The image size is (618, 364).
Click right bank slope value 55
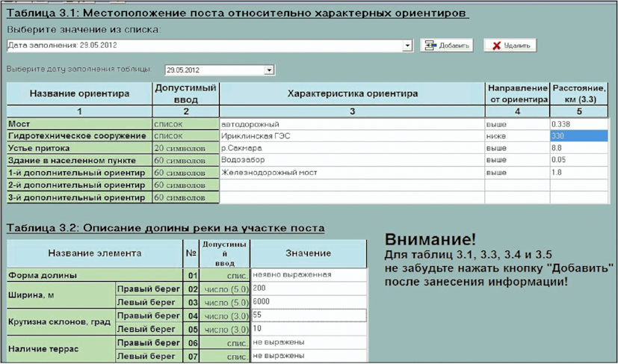point(309,315)
